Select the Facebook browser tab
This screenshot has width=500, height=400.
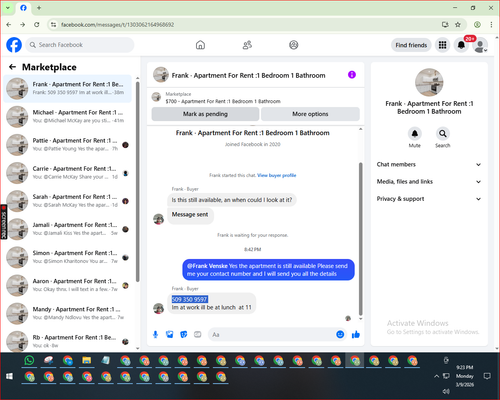[23, 8]
